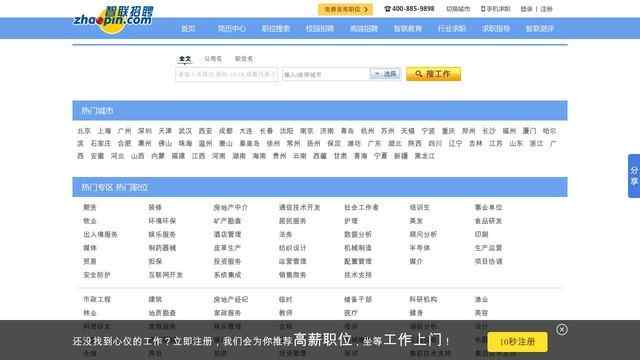
Task: Open the 机械制造 job category
Action: tap(358, 248)
